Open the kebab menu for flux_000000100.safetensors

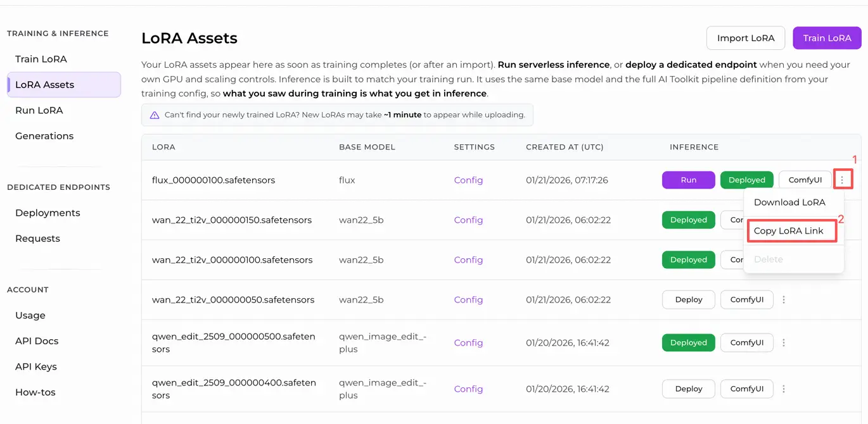pos(843,180)
